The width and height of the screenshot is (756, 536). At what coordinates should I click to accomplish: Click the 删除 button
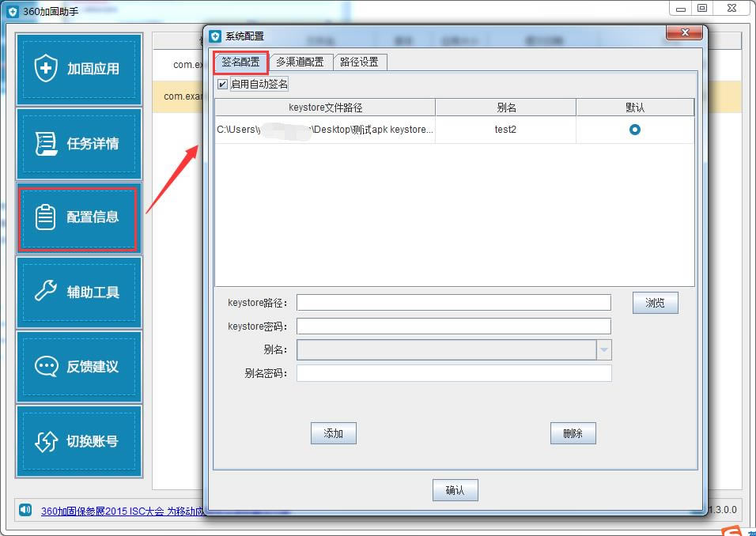pos(573,433)
